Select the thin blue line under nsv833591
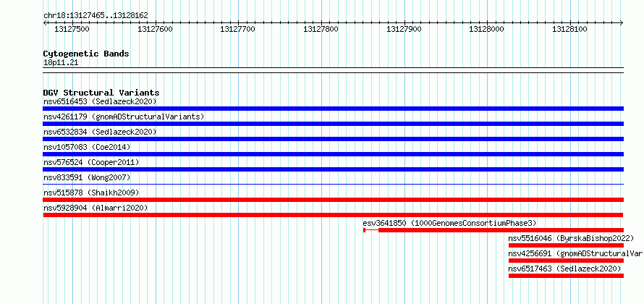The width and height of the screenshot is (644, 304). 333,185
